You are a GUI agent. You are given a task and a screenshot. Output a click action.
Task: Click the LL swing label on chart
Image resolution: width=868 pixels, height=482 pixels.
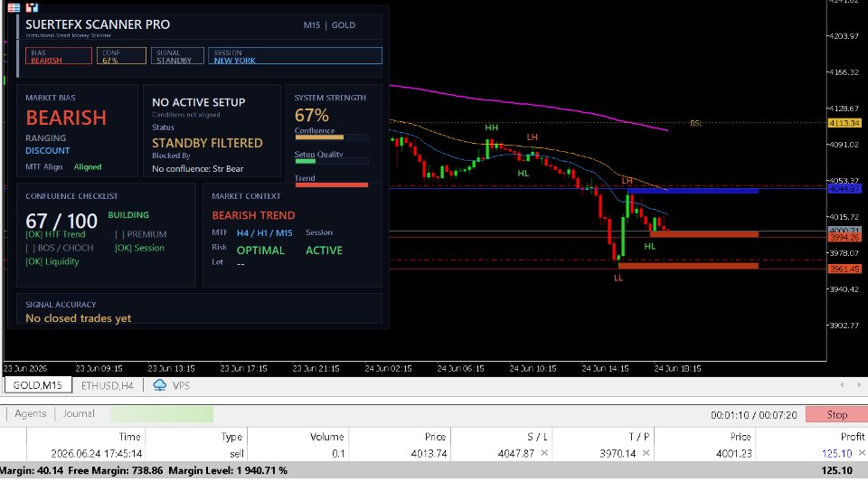[x=618, y=278]
